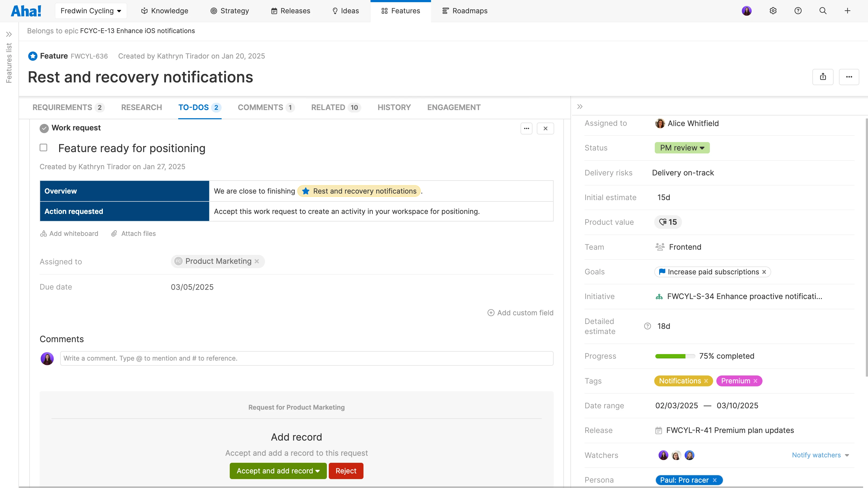This screenshot has height=488, width=868.
Task: Click the 75% completed progress bar
Action: point(675,356)
